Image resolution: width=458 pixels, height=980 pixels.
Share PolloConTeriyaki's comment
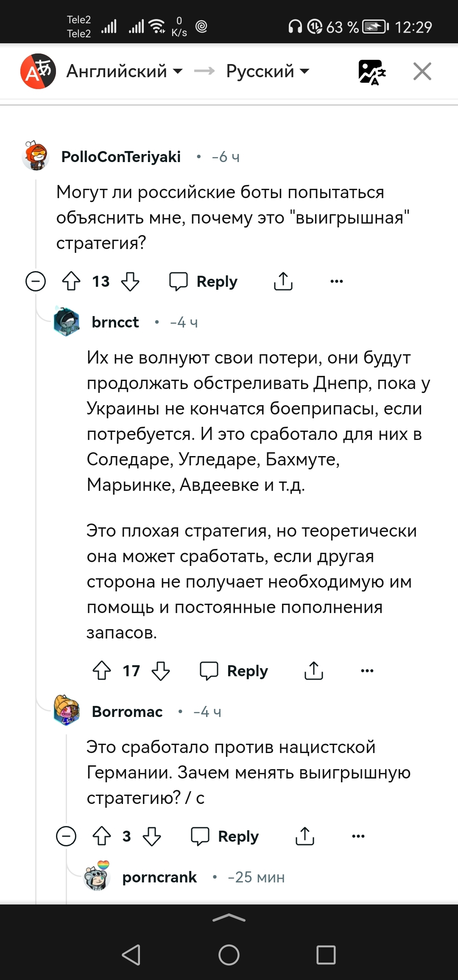tap(283, 281)
